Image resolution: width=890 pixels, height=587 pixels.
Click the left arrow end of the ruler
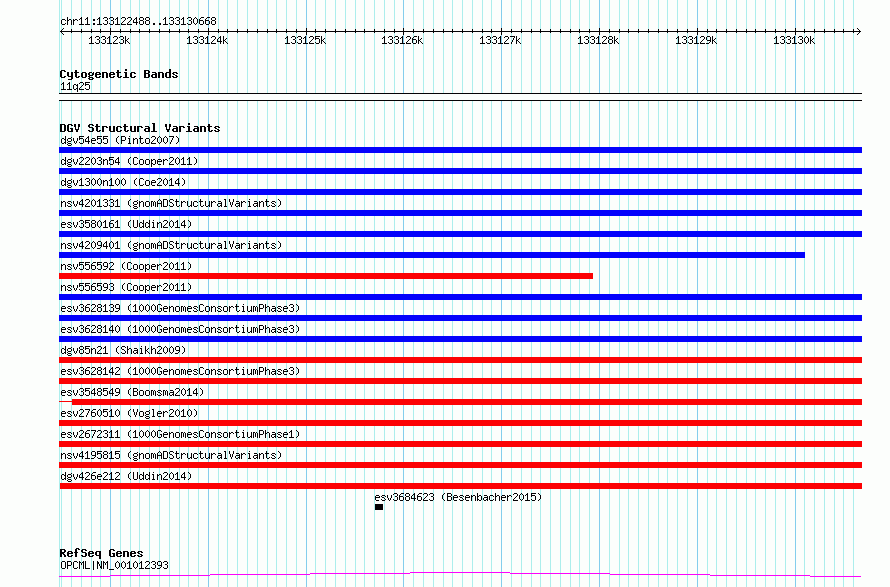[62, 31]
